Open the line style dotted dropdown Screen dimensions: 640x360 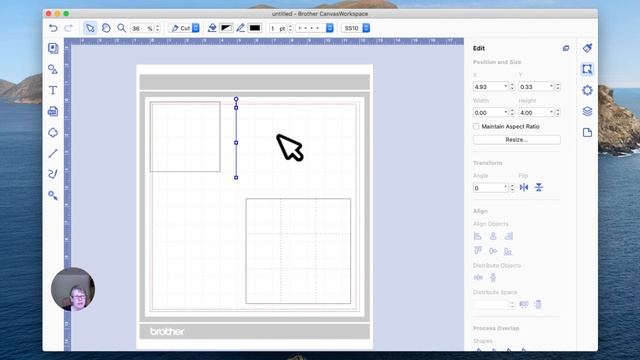click(x=314, y=28)
